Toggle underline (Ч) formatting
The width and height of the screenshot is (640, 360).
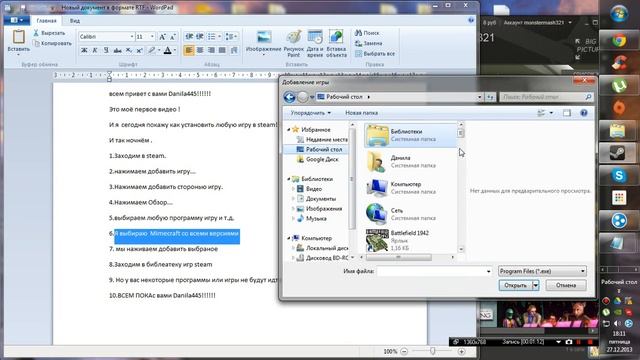106,50
